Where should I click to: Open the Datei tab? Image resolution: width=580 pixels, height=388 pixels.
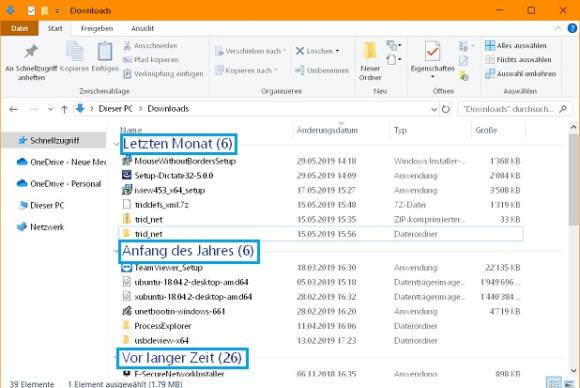click(20, 28)
